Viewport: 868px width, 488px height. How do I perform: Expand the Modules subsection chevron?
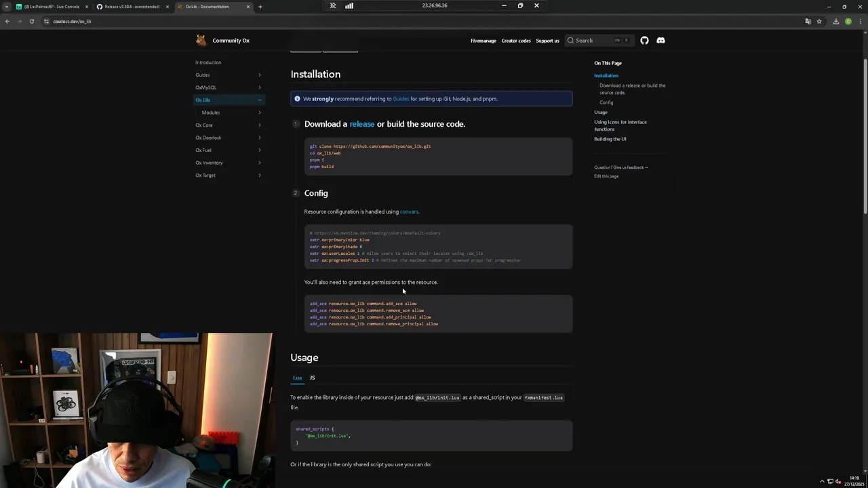click(x=259, y=113)
